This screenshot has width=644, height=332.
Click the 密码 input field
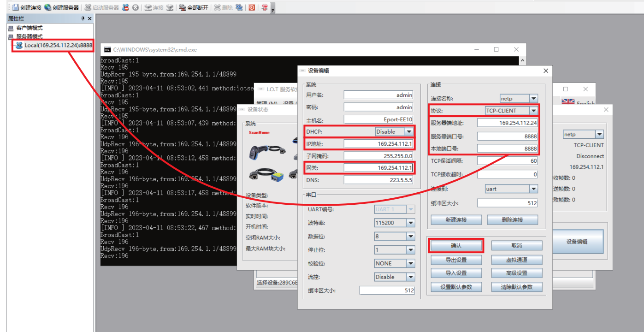(378, 107)
